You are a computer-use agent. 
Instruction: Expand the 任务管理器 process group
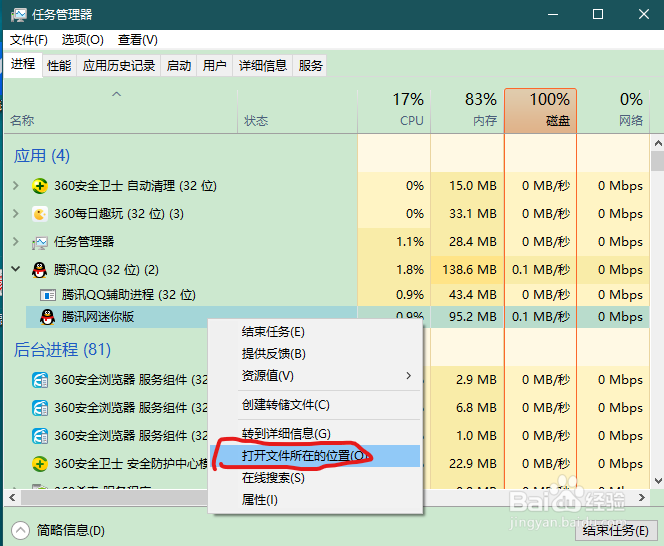point(16,241)
